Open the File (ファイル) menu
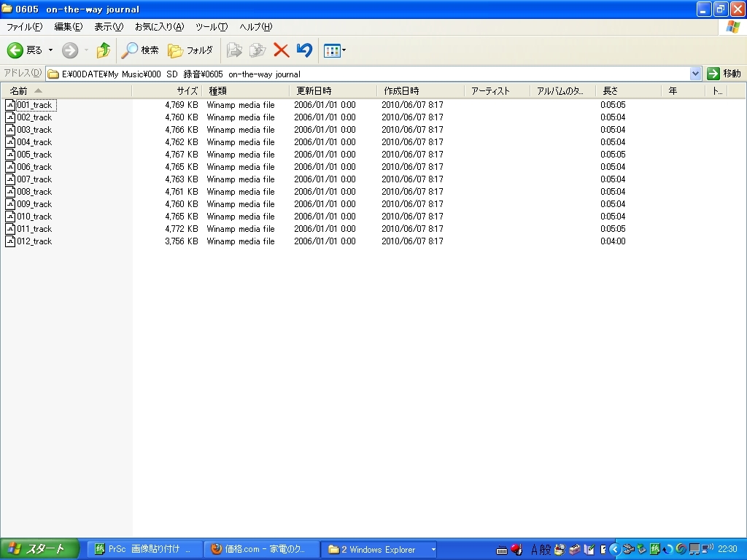Screen dimensions: 747x560 24,27
